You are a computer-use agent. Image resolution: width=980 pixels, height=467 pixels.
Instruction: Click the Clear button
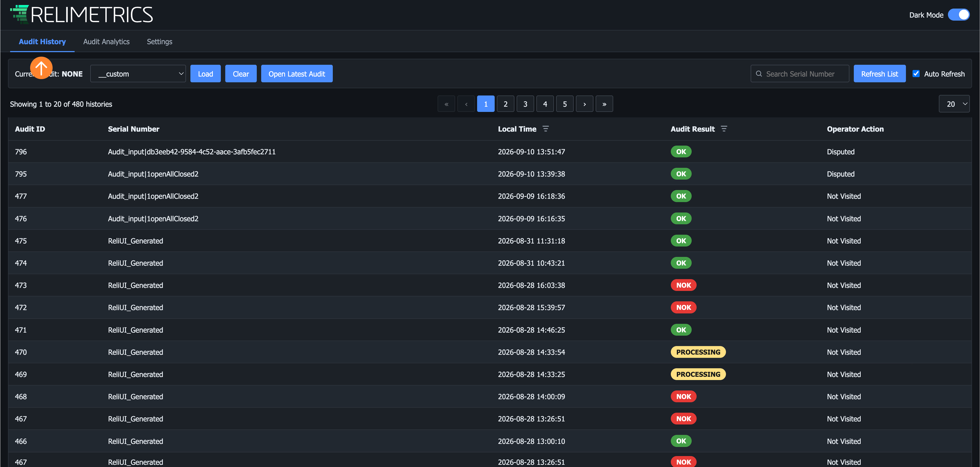(241, 74)
